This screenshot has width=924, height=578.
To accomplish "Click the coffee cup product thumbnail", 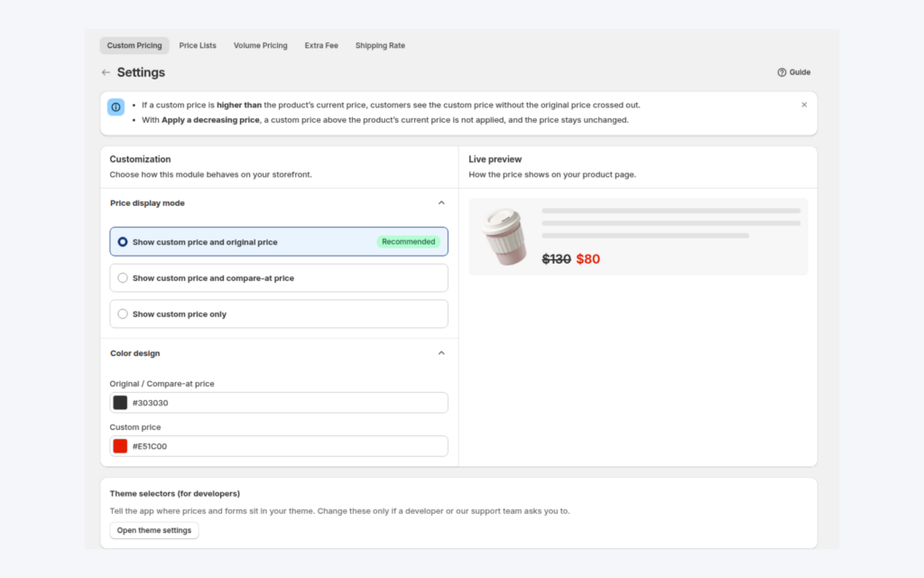I will click(x=504, y=238).
